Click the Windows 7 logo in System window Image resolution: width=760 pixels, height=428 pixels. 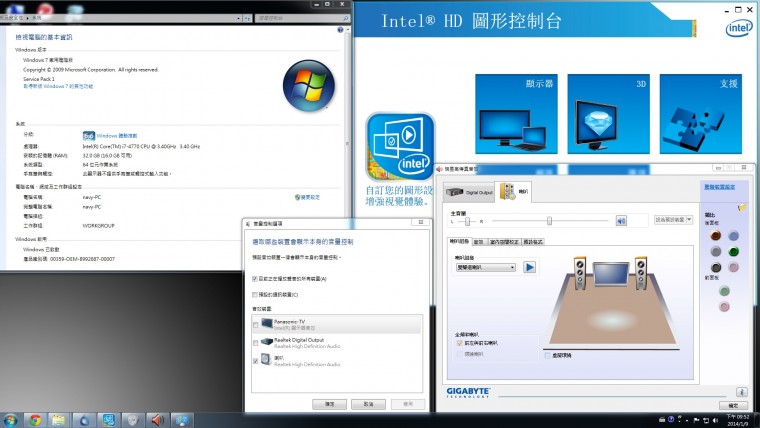[309, 85]
